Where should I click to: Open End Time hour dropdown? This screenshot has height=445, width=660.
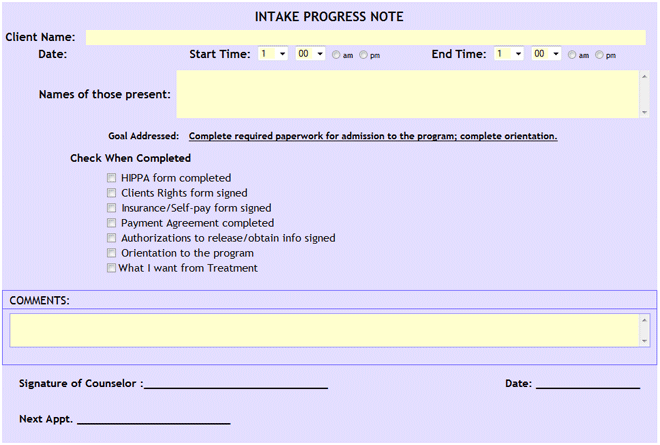pos(508,54)
